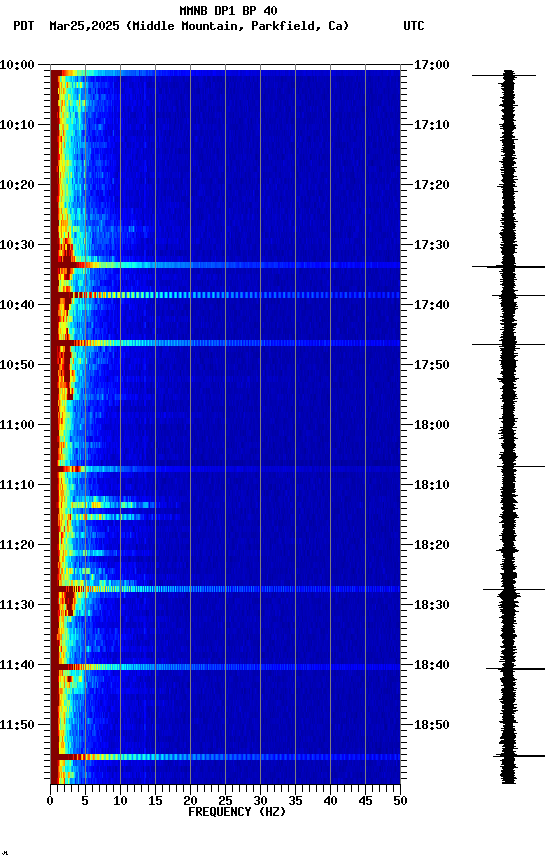
Task: Click the UTC time label '17:00'
Action: [432, 65]
